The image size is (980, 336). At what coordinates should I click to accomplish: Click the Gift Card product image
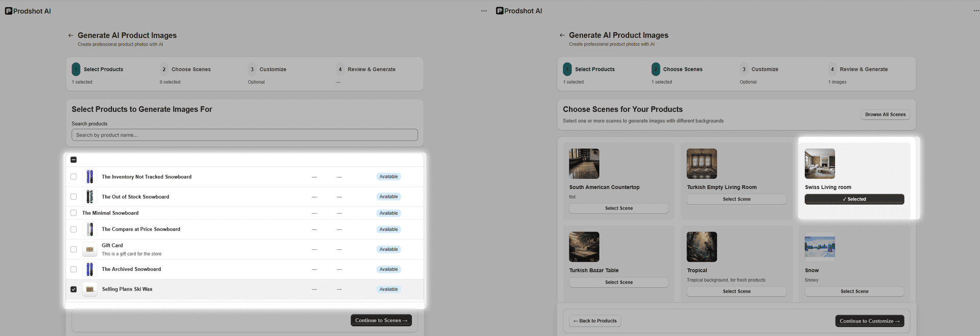[x=90, y=249]
